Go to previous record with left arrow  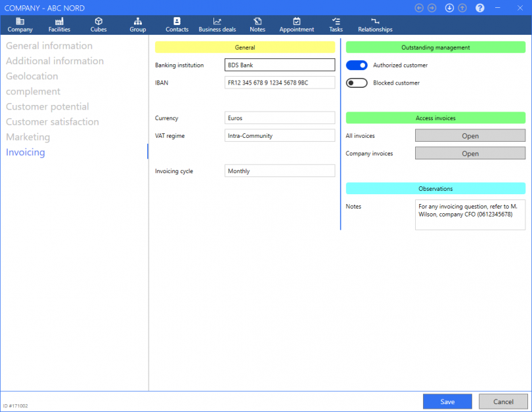click(419, 8)
